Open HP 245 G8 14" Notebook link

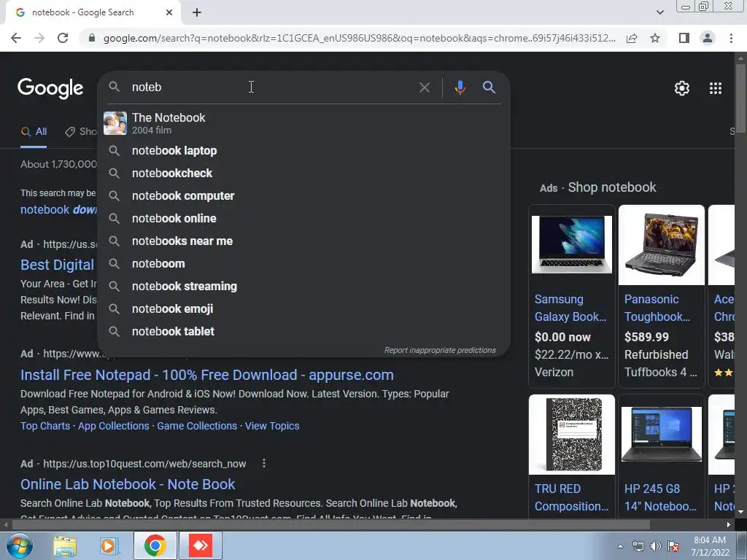[x=660, y=497]
